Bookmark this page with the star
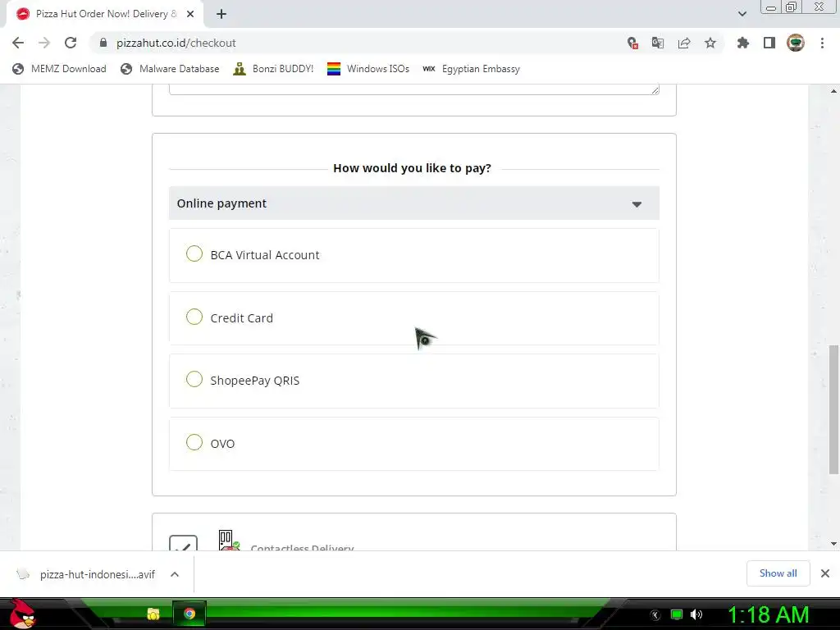The image size is (840, 630). (x=710, y=43)
